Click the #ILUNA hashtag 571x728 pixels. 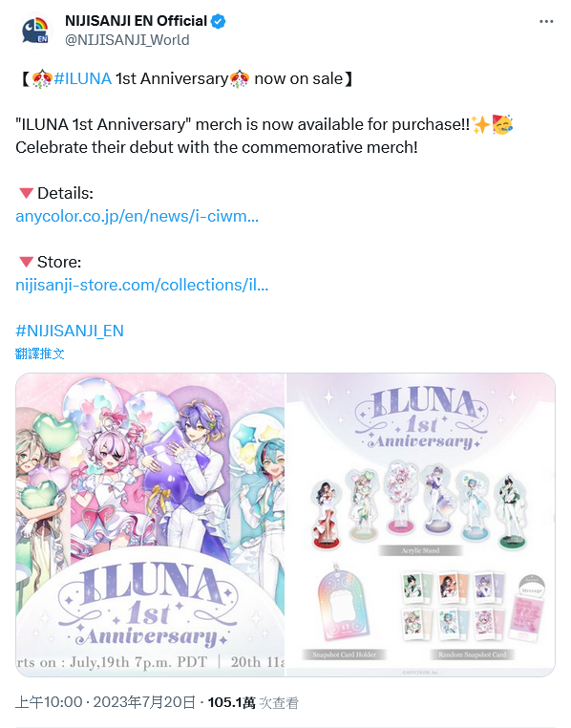pyautogui.click(x=82, y=79)
